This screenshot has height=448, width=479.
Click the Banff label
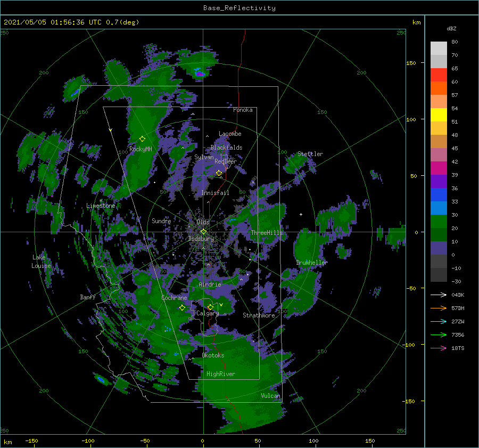pos(88,297)
